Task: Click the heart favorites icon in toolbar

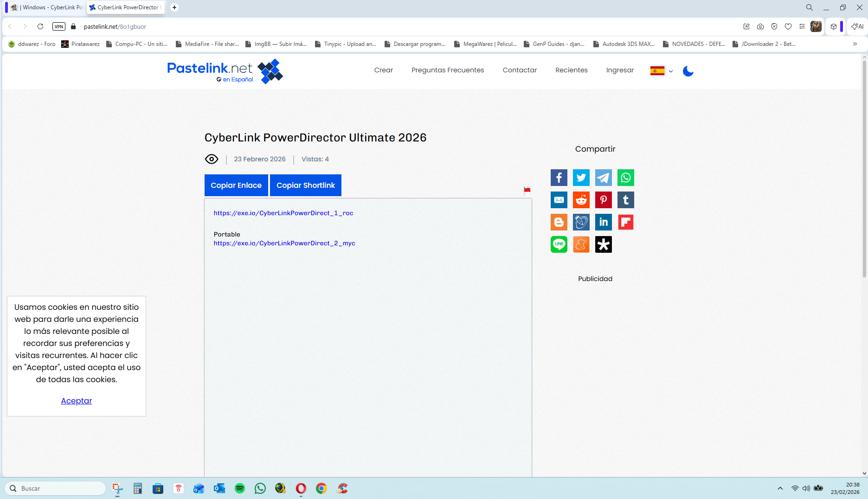Action: click(788, 26)
